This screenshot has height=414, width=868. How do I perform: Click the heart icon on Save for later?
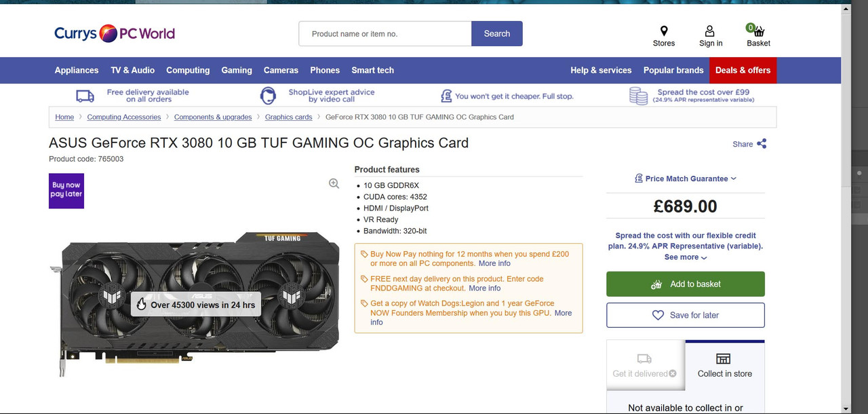click(x=658, y=316)
